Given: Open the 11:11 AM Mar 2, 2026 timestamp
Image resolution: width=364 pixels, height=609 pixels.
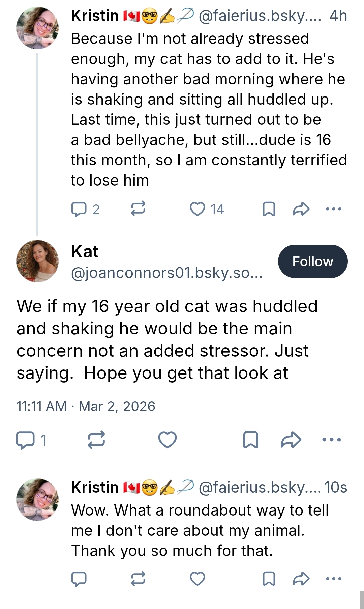Looking at the screenshot, I should click(86, 406).
